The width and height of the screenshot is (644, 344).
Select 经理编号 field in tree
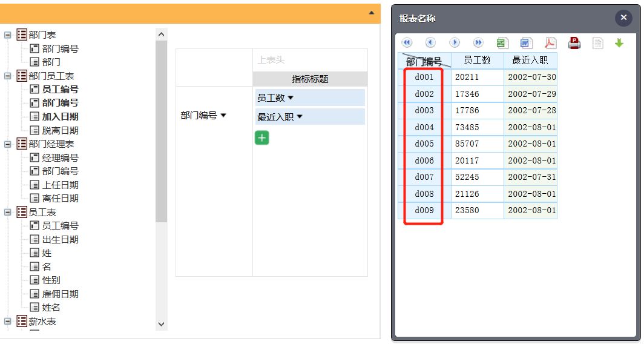tap(60, 158)
